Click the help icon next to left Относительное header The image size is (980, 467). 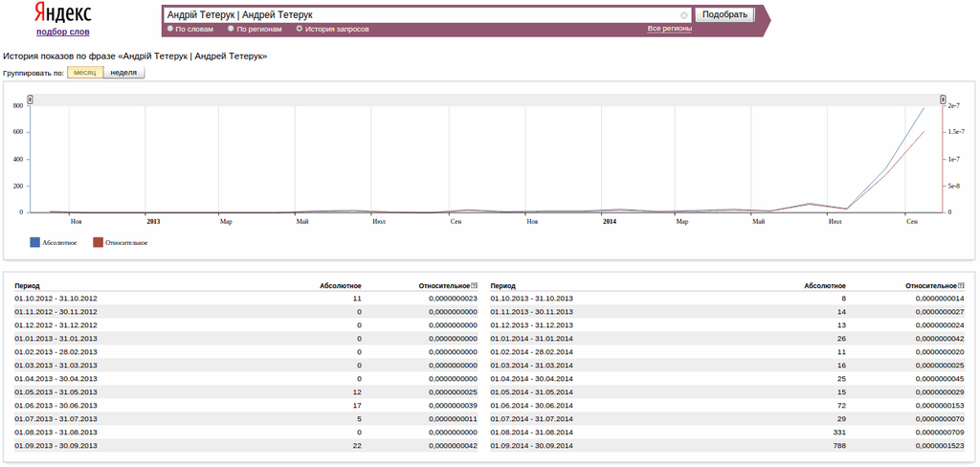coord(474,286)
